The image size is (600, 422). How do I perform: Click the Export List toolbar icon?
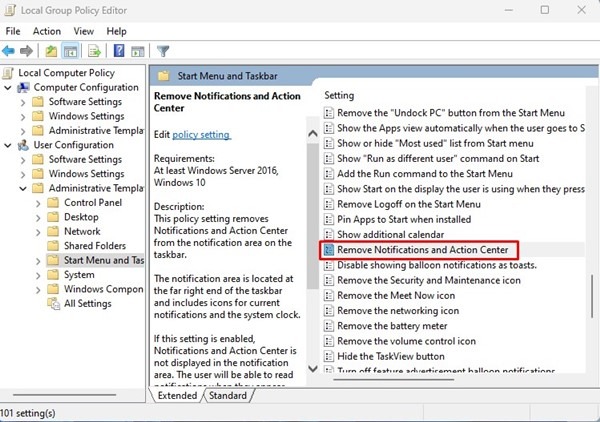(96, 51)
